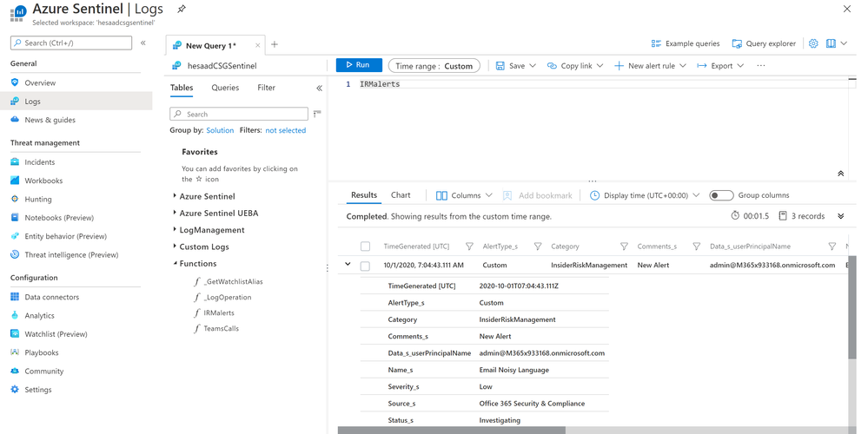Viewport: 868px width, 434px height.
Task: Go to Hunting page
Action: point(37,200)
